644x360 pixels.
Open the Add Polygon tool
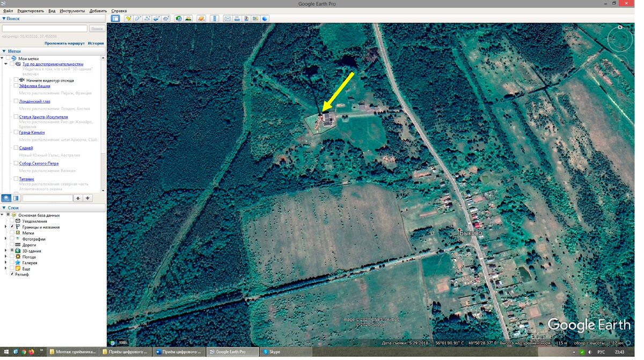pos(138,18)
